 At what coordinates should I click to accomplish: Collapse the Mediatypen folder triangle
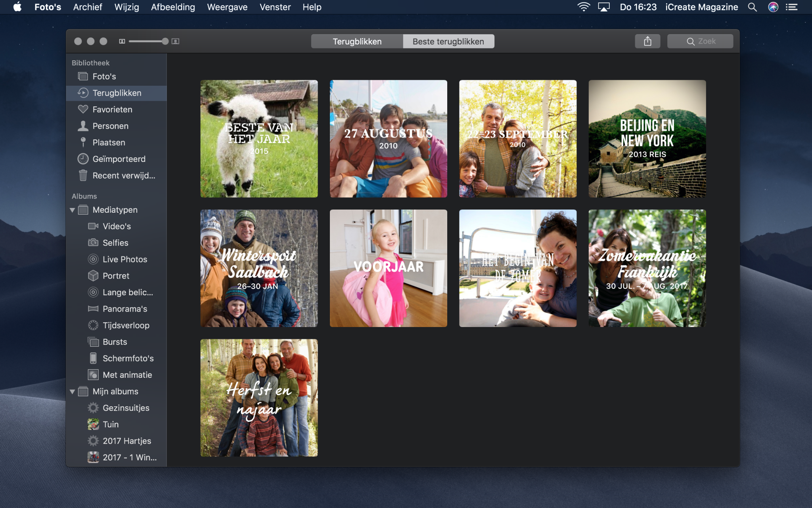coord(73,210)
